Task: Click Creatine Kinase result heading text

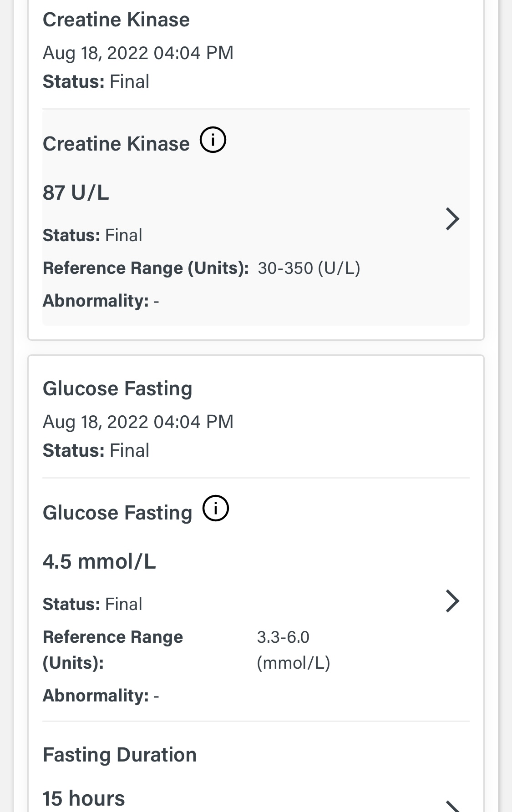Action: click(x=116, y=144)
